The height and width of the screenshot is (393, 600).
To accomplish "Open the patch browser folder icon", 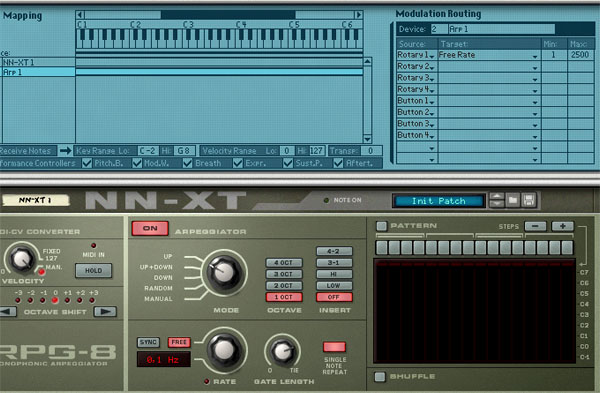I will coord(513,200).
